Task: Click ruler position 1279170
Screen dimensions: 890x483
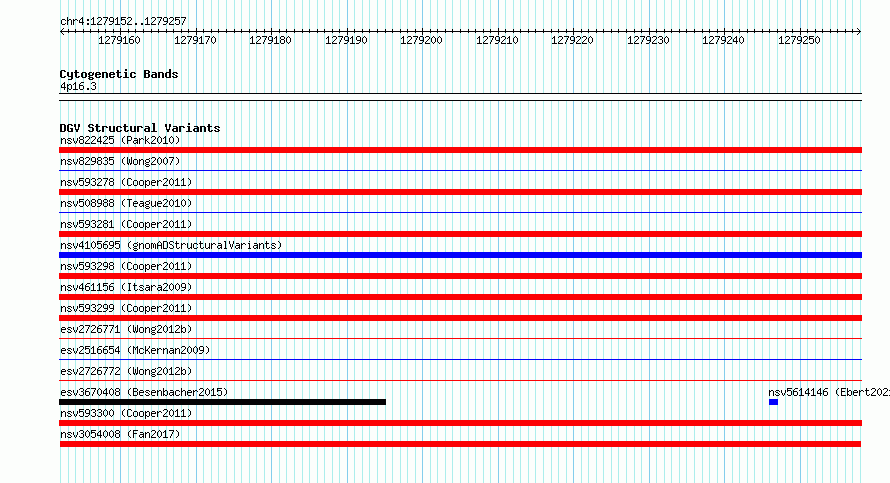Action: point(195,40)
